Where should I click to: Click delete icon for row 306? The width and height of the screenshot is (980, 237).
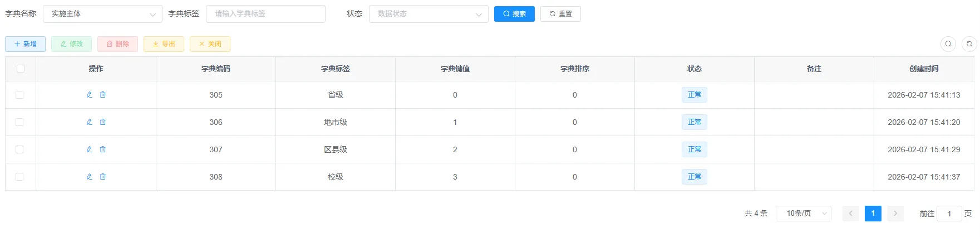tap(103, 122)
